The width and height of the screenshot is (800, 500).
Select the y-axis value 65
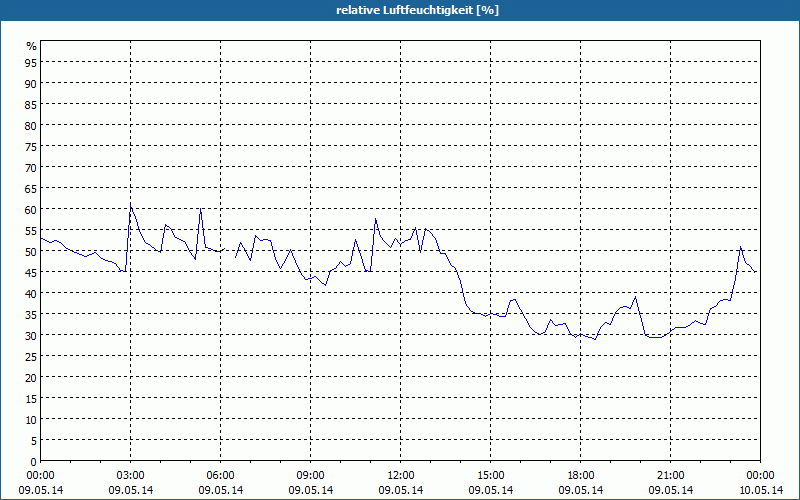click(31, 188)
